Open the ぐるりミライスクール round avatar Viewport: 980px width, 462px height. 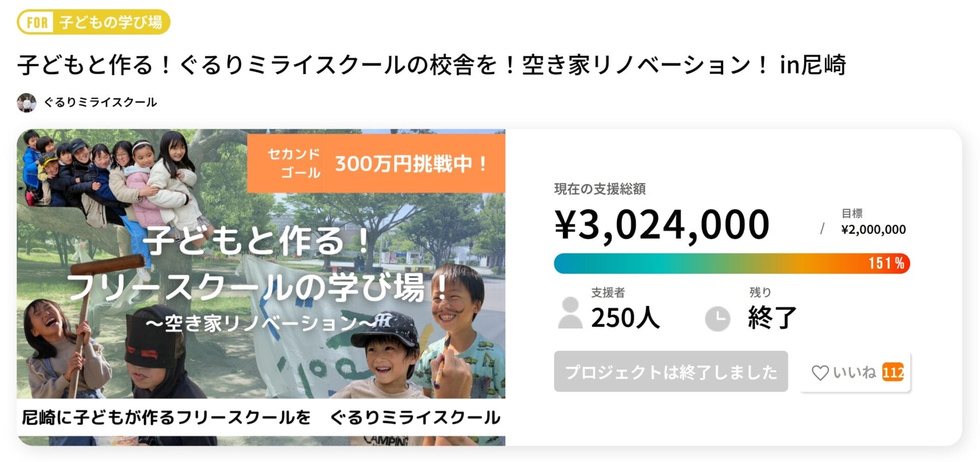click(x=27, y=102)
